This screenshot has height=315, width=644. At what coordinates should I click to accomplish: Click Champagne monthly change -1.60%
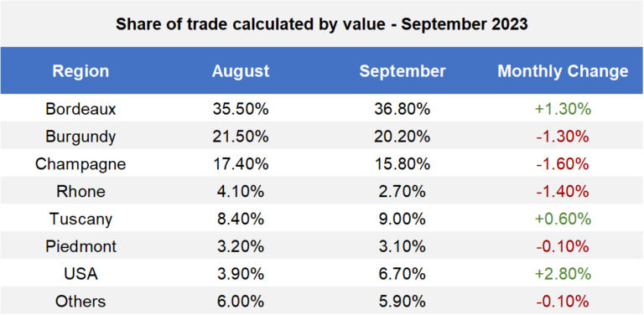[x=563, y=164]
